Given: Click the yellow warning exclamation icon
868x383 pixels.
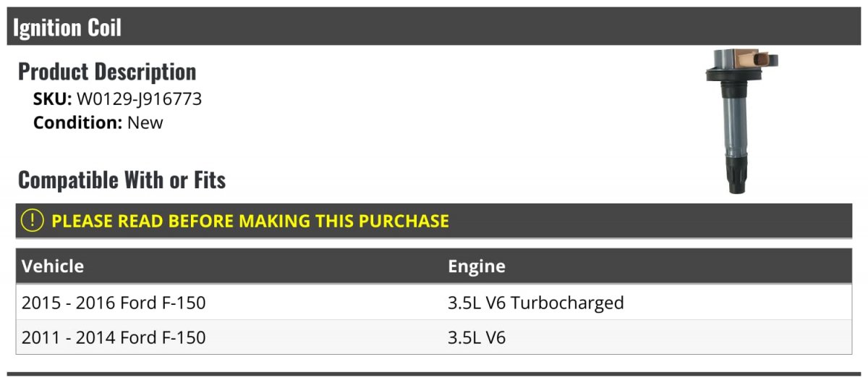Looking at the screenshot, I should point(33,221).
